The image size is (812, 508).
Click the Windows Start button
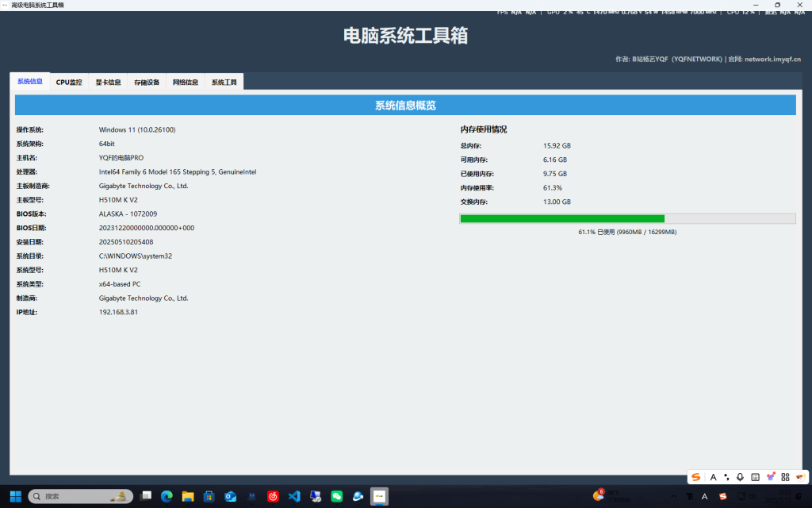click(16, 496)
